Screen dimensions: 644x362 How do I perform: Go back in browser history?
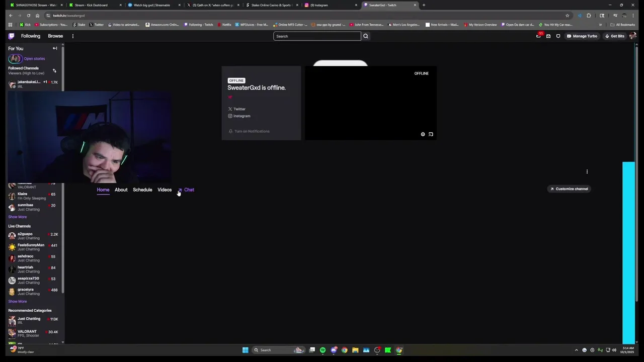tap(10, 16)
